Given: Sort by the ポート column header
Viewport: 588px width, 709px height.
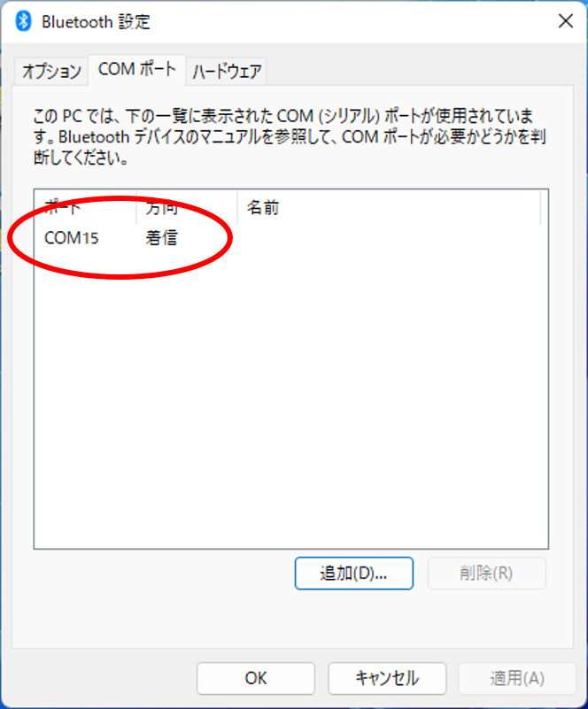Looking at the screenshot, I should click(86, 208).
